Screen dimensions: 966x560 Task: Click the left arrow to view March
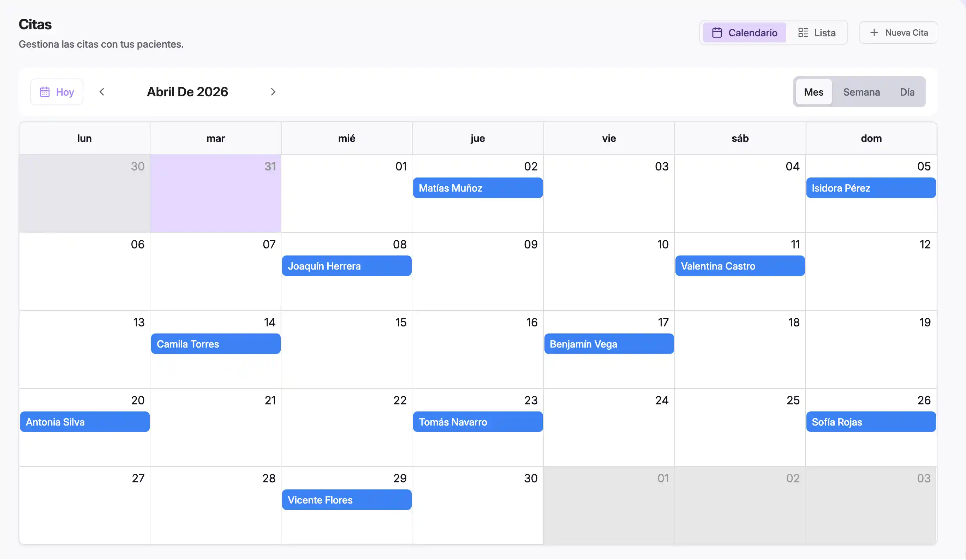click(102, 91)
